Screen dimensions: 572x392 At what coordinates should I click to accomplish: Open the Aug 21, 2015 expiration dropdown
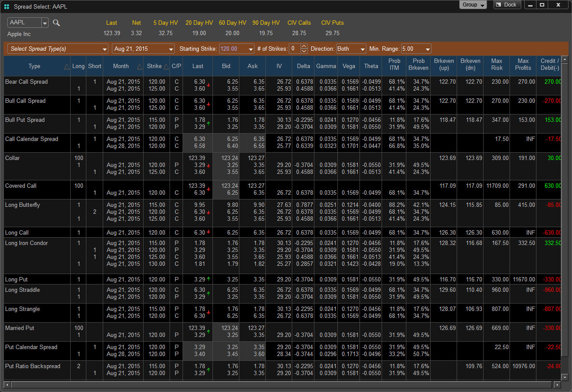[x=143, y=49]
